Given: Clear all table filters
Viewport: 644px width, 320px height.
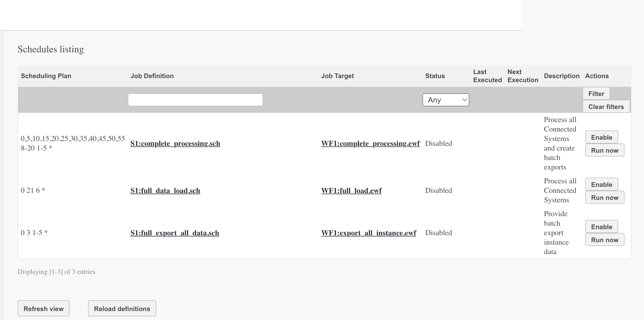Looking at the screenshot, I should point(606,107).
